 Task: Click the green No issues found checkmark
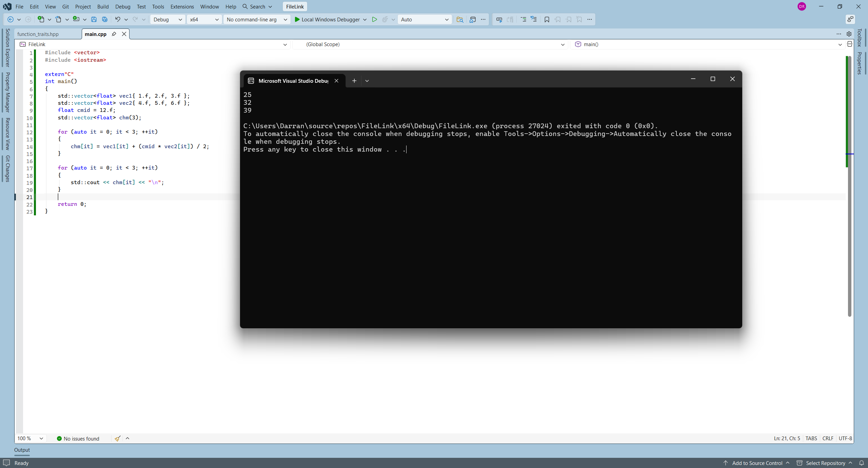click(59, 438)
